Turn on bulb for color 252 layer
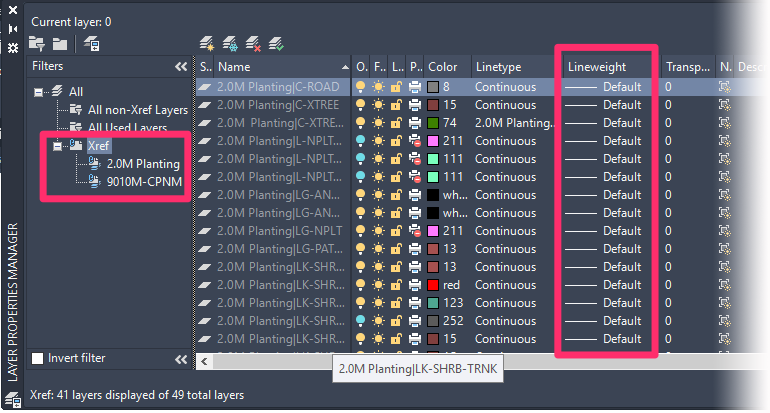This screenshot has height=413, width=770. point(360,321)
